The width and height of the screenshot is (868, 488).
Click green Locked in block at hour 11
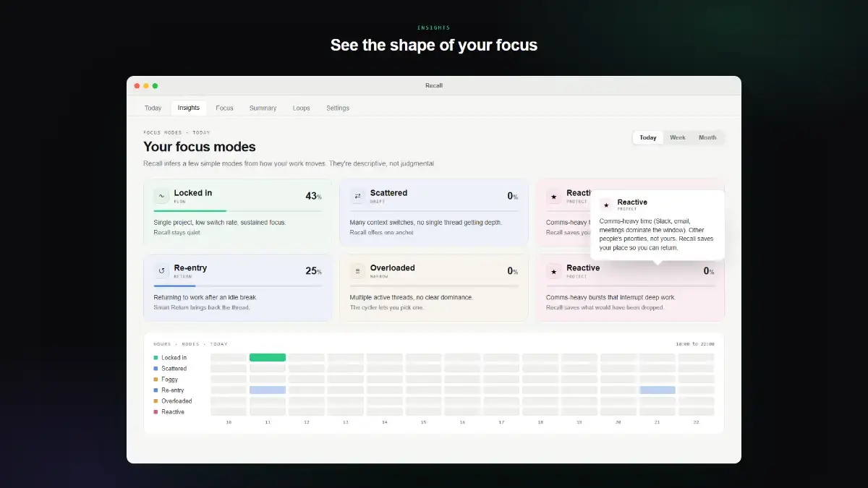point(268,357)
